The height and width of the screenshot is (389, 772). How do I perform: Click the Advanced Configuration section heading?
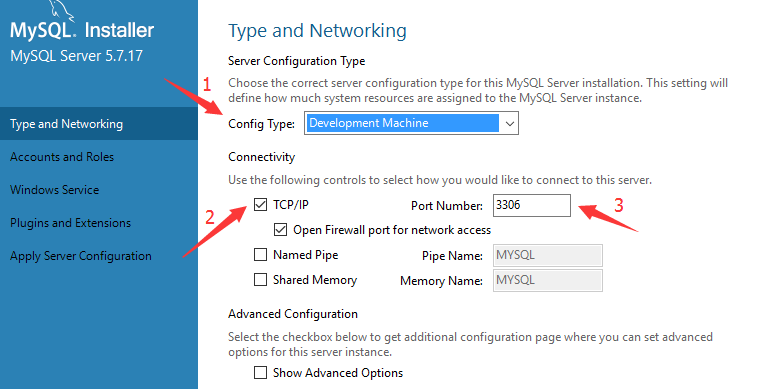293,314
